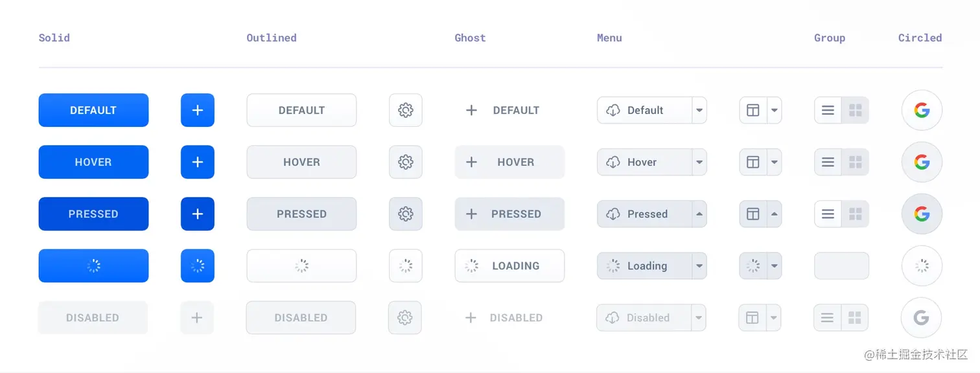The width and height of the screenshot is (980, 373).
Task: Click the solid blue plus icon in Default row
Action: (198, 110)
